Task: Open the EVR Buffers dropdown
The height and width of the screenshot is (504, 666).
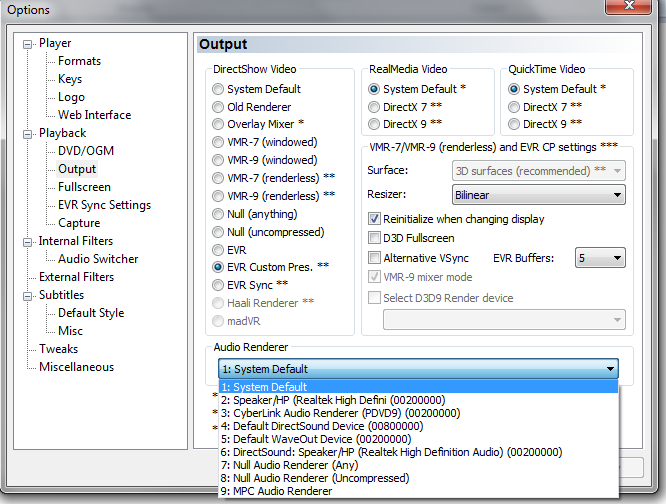Action: [600, 258]
